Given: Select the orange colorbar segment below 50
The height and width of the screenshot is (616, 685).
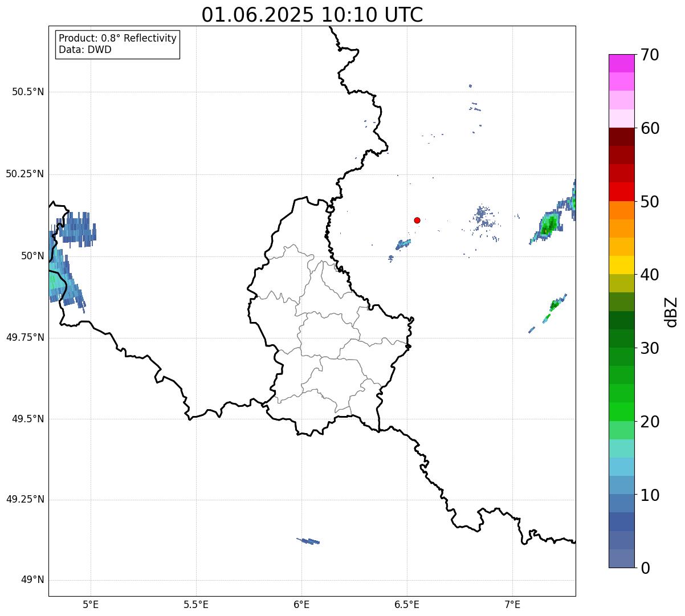Looking at the screenshot, I should 621,210.
